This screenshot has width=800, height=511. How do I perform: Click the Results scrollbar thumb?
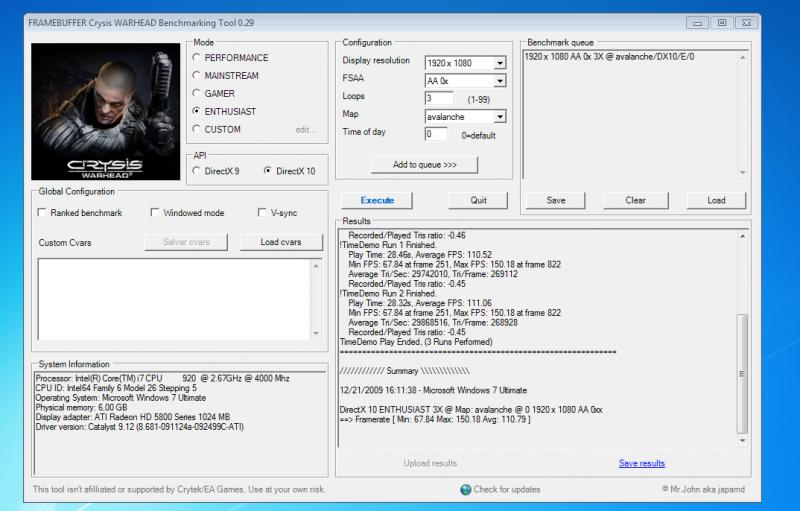(742, 374)
